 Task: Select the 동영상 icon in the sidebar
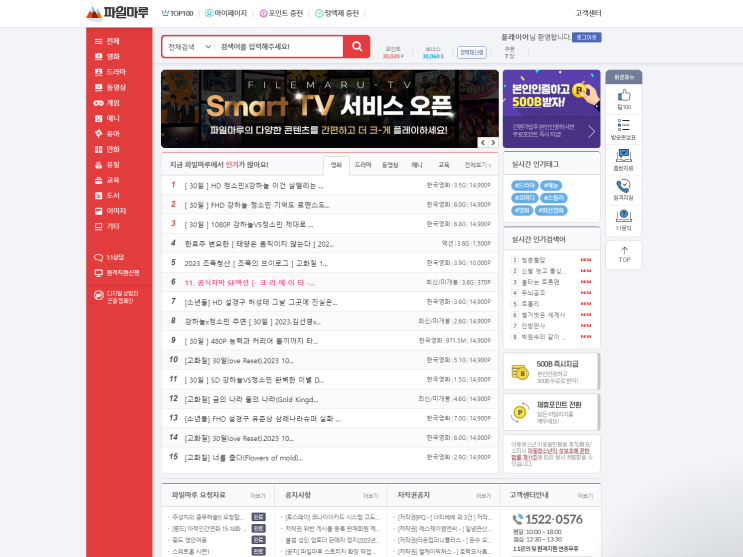(99, 87)
